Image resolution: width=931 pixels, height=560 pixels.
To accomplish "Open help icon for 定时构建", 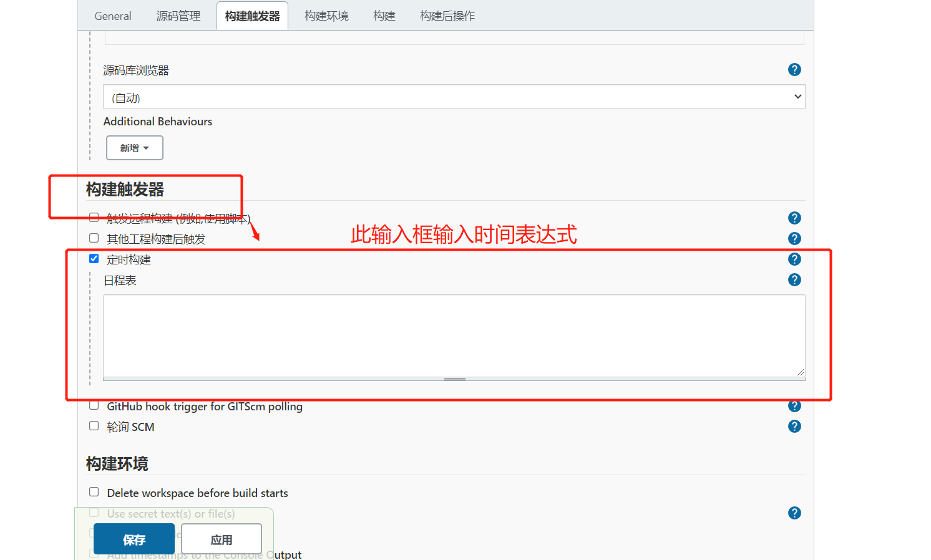I will (794, 259).
